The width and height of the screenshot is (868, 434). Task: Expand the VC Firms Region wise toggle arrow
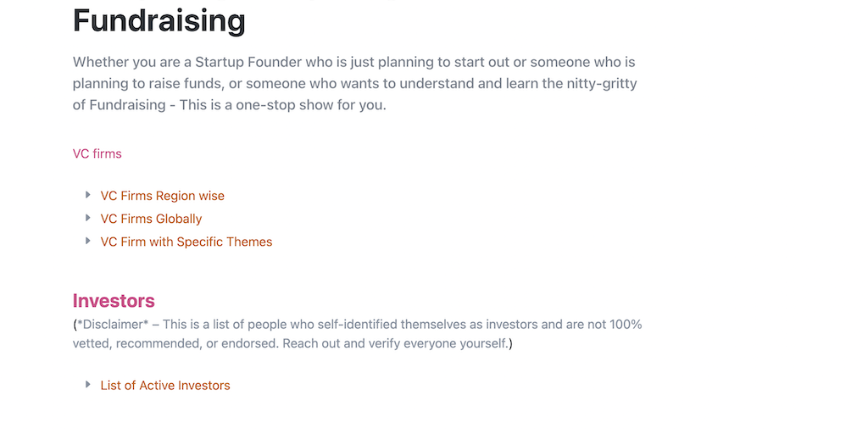pyautogui.click(x=87, y=195)
